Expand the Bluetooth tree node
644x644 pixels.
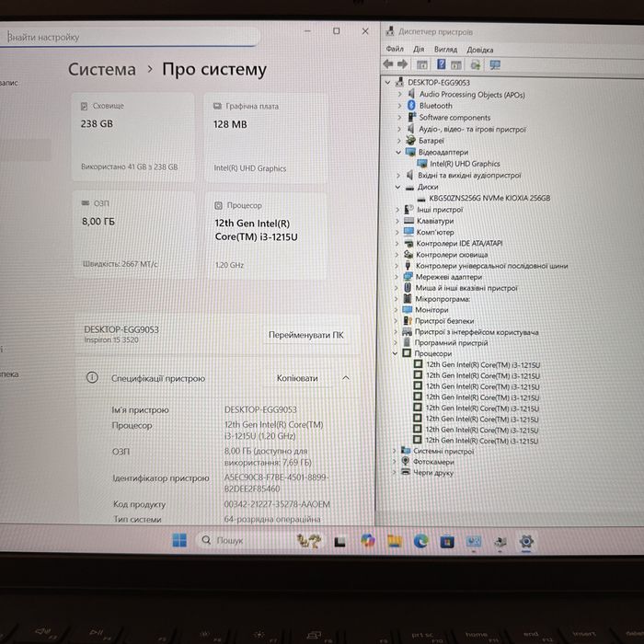click(399, 106)
